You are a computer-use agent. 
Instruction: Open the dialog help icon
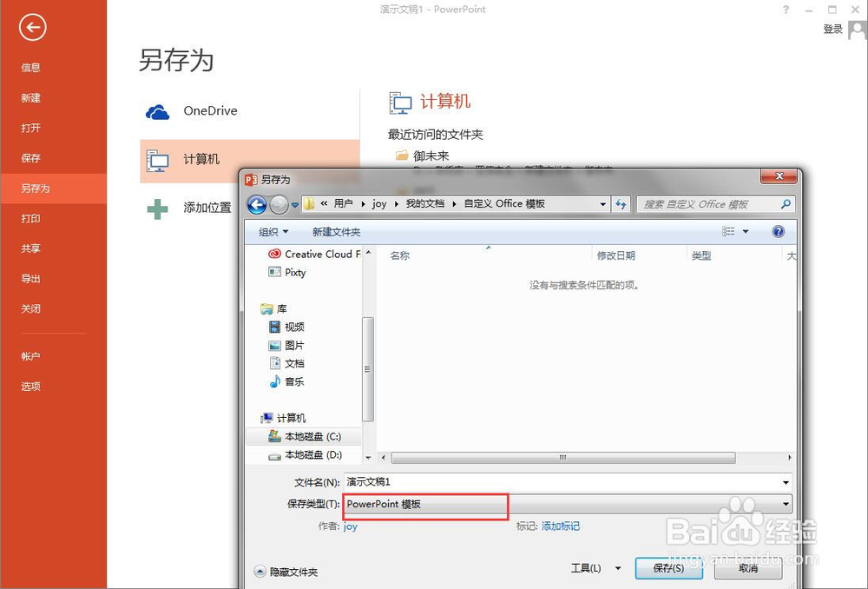click(779, 231)
